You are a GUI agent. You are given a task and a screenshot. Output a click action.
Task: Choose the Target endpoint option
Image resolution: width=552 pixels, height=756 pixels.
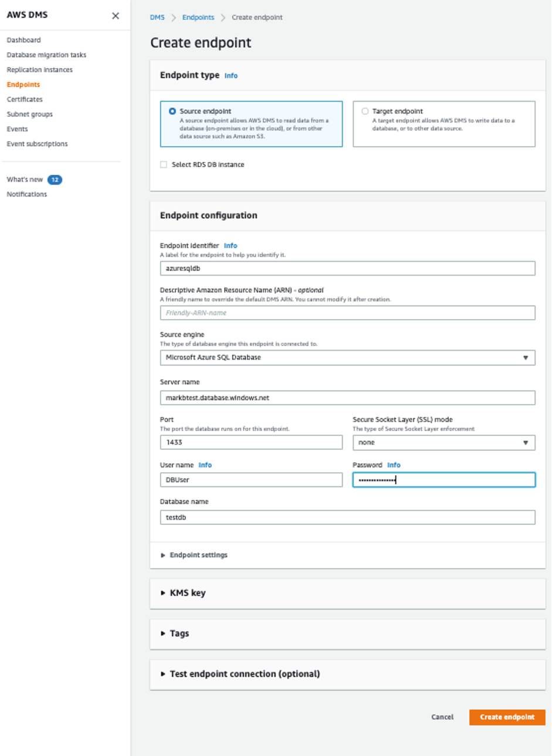(365, 111)
